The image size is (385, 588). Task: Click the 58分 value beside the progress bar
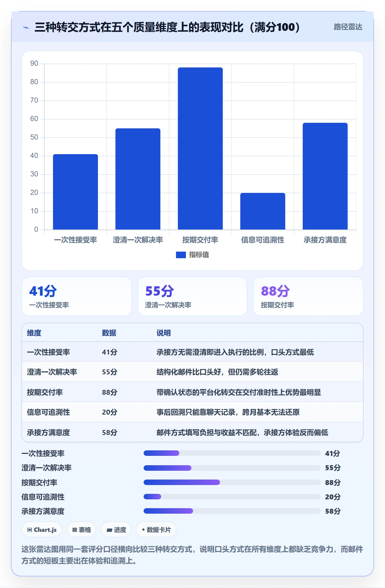point(333,511)
